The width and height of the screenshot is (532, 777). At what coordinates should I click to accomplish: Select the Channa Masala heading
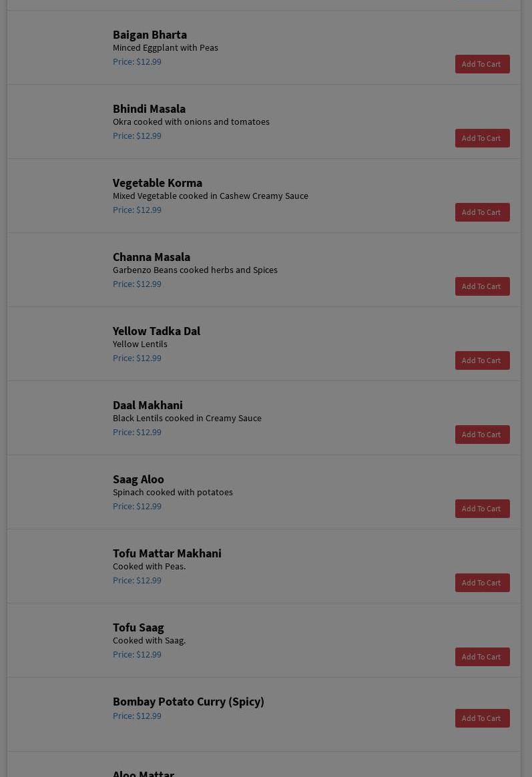(x=151, y=257)
